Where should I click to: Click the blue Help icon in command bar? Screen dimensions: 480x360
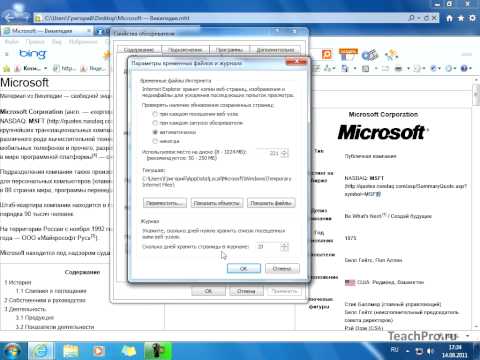464,68
